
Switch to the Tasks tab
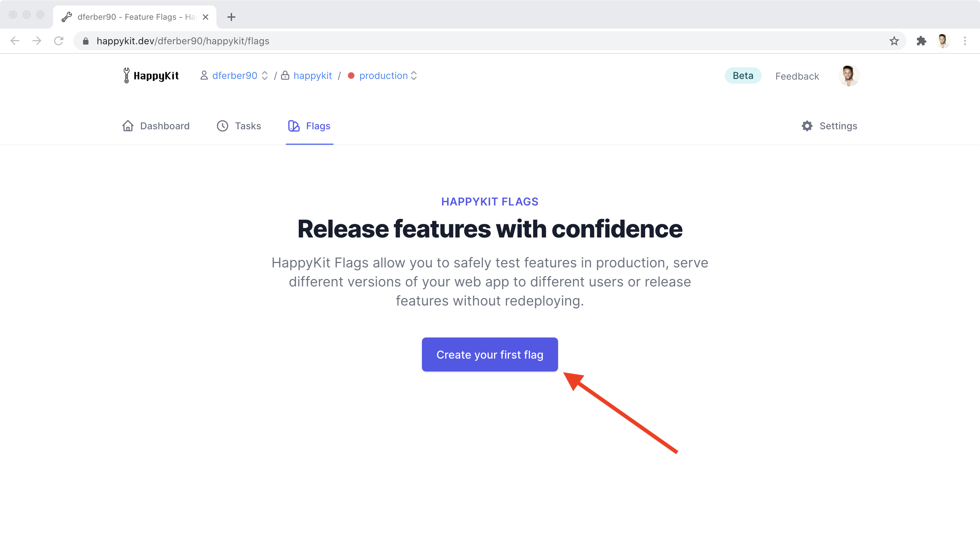click(x=239, y=126)
